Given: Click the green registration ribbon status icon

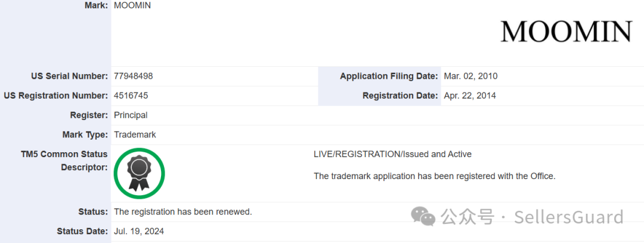Looking at the screenshot, I should pyautogui.click(x=139, y=173).
